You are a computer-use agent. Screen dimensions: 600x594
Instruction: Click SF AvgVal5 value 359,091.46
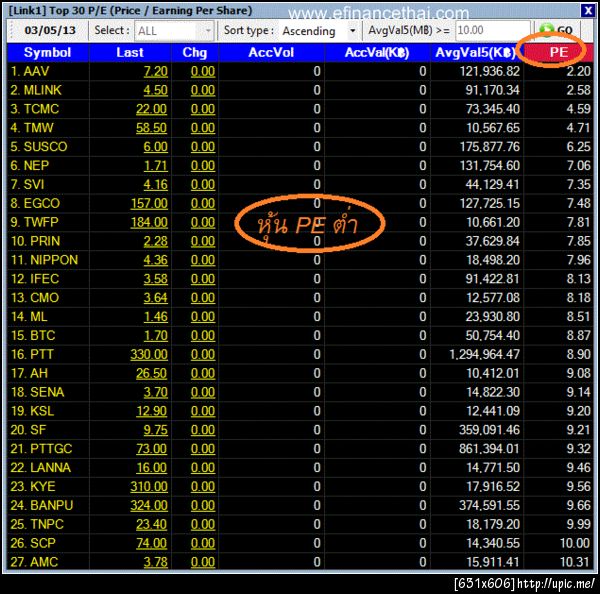tap(489, 430)
